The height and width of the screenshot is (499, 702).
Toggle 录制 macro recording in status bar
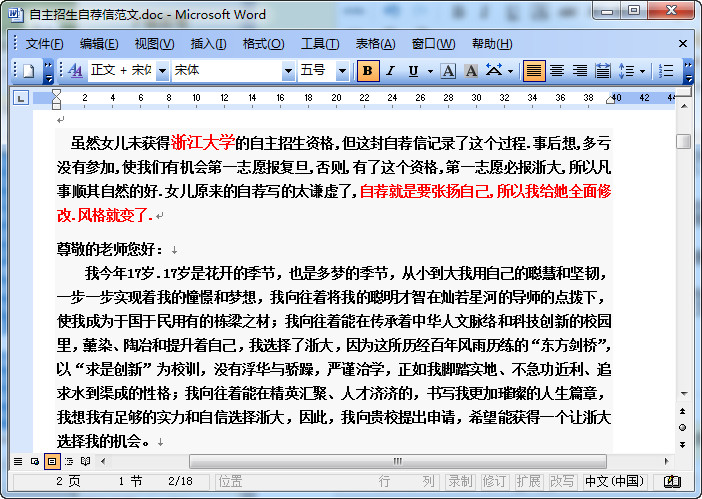(461, 482)
